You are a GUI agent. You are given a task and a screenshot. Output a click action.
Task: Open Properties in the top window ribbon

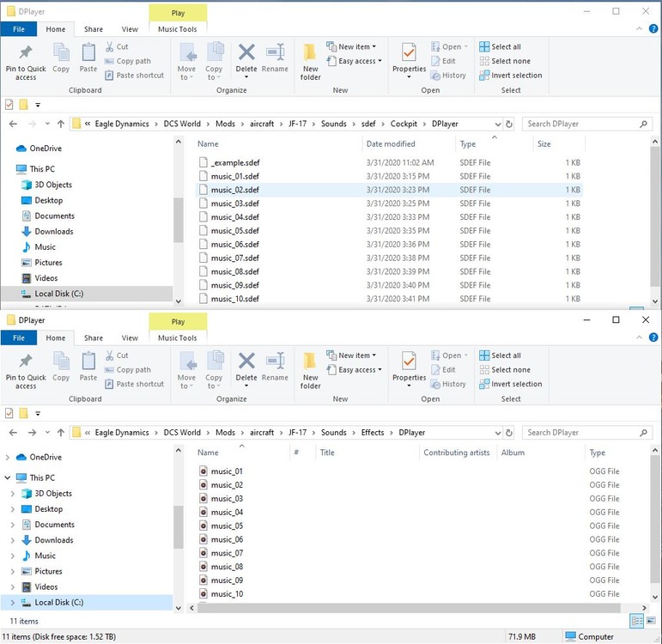409,62
